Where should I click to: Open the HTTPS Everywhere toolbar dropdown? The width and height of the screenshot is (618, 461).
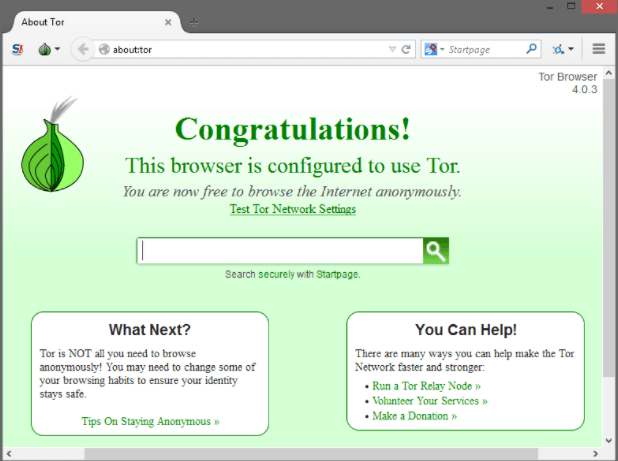(x=563, y=49)
